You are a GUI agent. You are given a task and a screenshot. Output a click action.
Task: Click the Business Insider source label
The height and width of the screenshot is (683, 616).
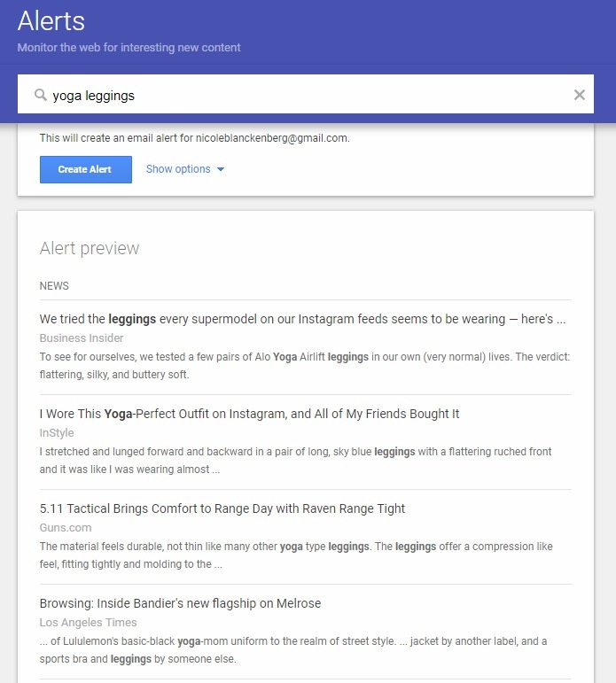click(x=82, y=338)
